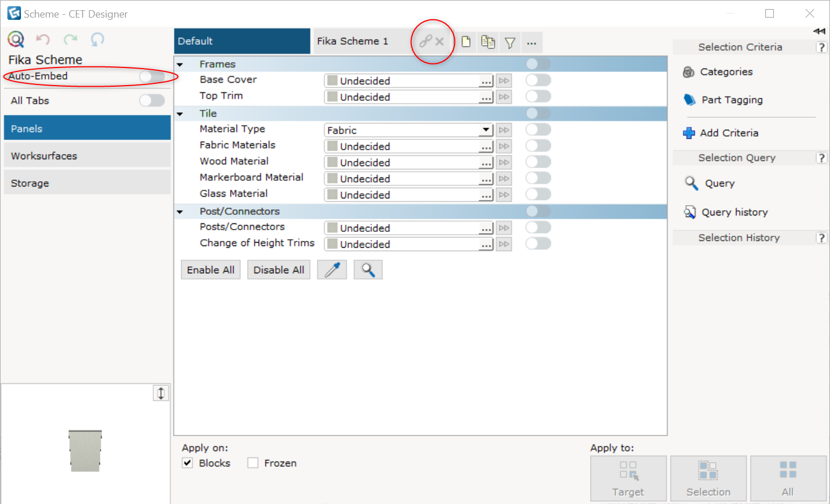Open help for Selection Criteria
Viewport: 830px width, 504px height.
click(x=821, y=48)
